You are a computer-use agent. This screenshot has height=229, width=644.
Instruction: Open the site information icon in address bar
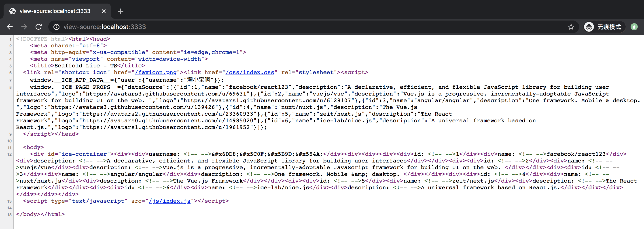click(57, 27)
